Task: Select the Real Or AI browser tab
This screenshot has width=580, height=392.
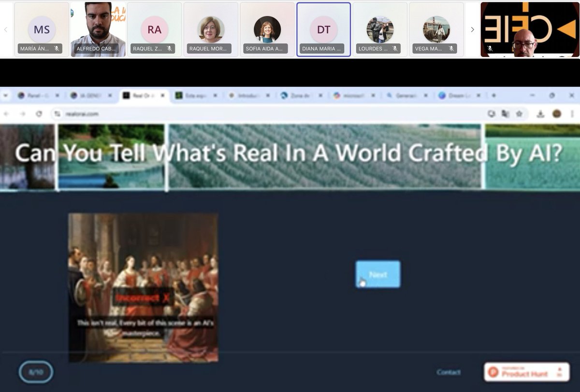Action: pyautogui.click(x=144, y=96)
